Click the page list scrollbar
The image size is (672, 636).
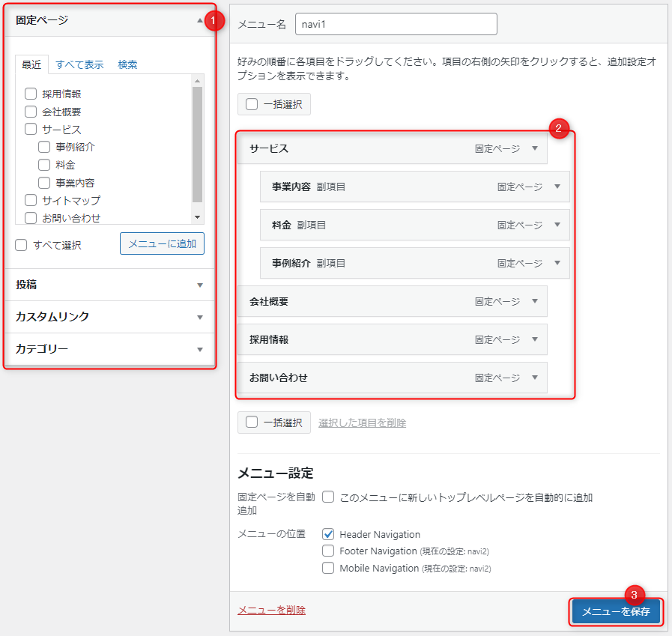tap(198, 142)
